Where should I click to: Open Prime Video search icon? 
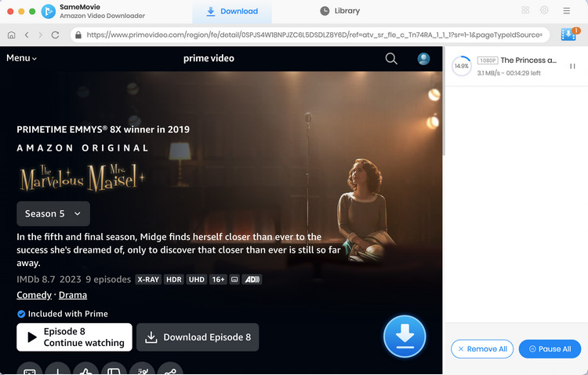click(x=391, y=58)
